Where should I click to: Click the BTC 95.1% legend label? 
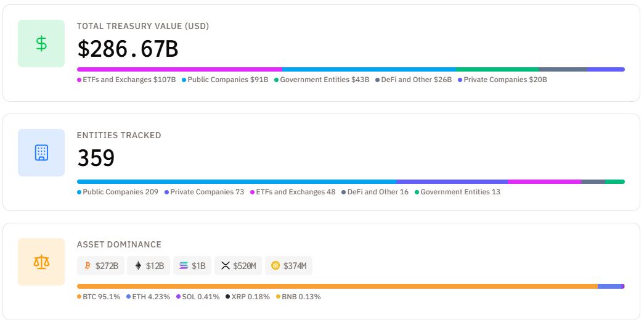[x=99, y=297]
